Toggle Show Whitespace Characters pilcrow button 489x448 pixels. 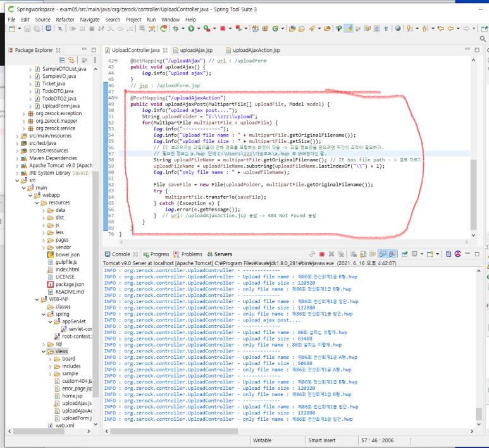click(386, 28)
